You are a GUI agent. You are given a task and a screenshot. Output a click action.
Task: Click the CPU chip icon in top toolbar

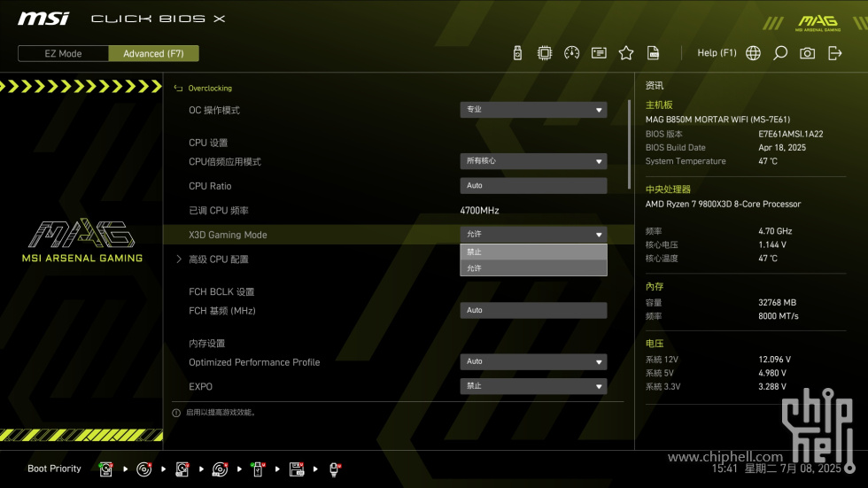point(545,53)
